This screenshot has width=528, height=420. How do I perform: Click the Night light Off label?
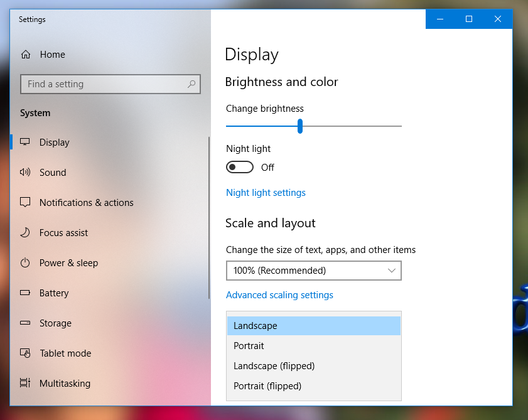coord(267,168)
